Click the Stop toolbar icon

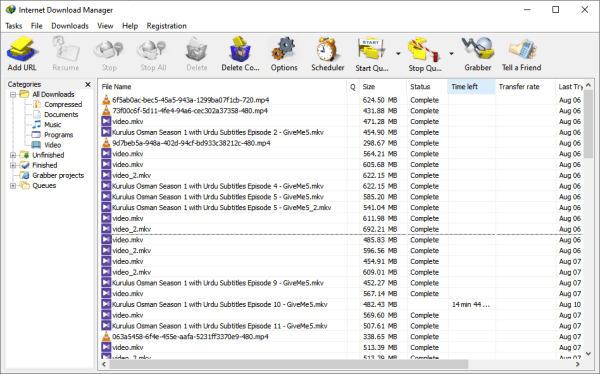point(109,50)
